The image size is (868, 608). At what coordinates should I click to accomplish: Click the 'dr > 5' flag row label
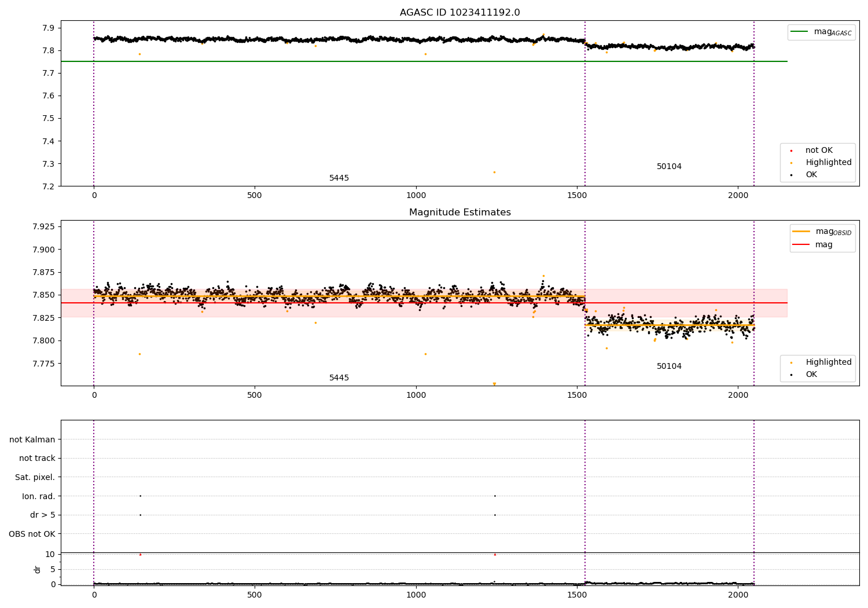click(x=43, y=515)
